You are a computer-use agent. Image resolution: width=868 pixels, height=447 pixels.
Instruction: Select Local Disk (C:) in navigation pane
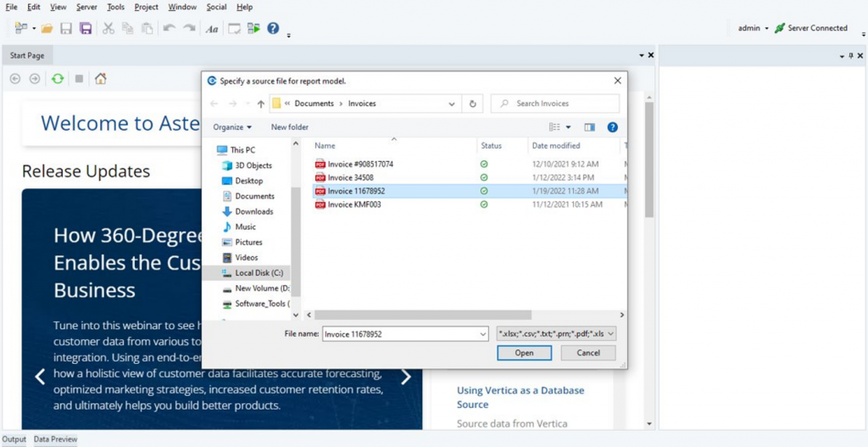[259, 273]
